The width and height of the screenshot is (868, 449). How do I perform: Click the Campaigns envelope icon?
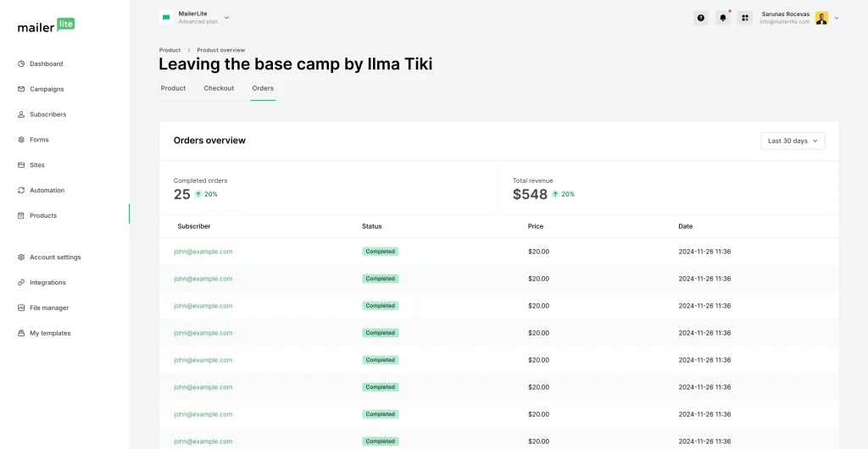(x=21, y=89)
